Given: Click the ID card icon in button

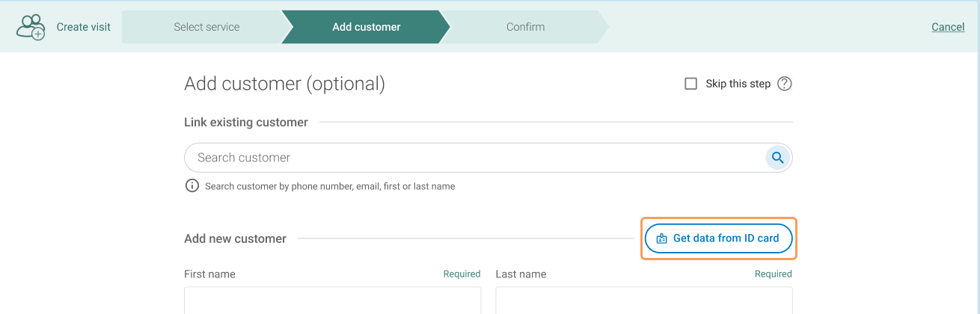Looking at the screenshot, I should [x=661, y=238].
